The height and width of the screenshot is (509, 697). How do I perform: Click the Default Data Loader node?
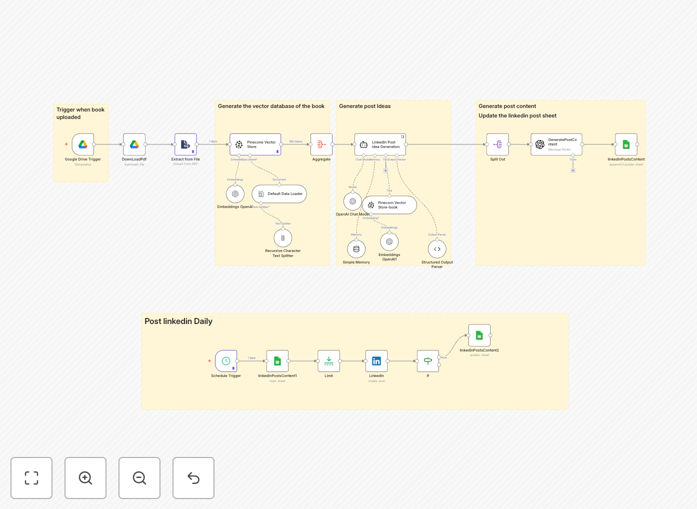(279, 194)
